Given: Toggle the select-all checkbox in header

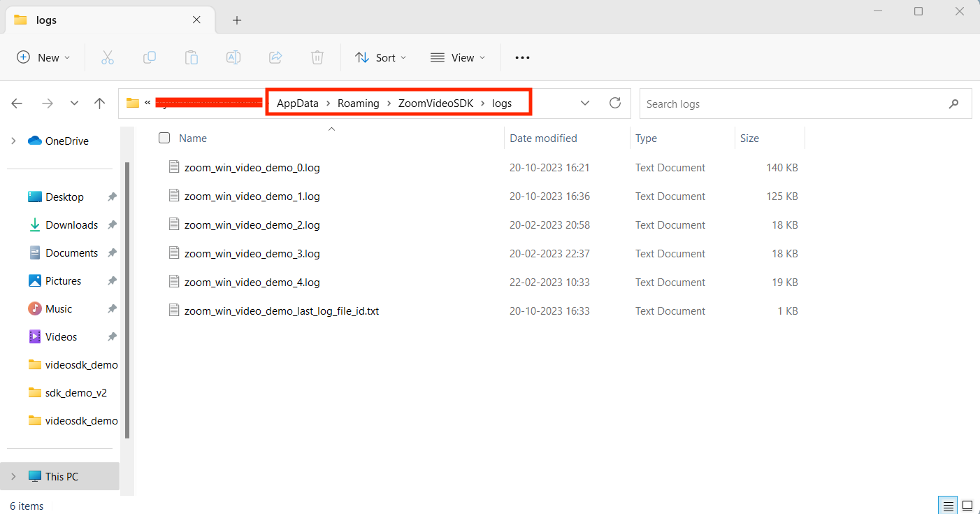Looking at the screenshot, I should point(164,138).
